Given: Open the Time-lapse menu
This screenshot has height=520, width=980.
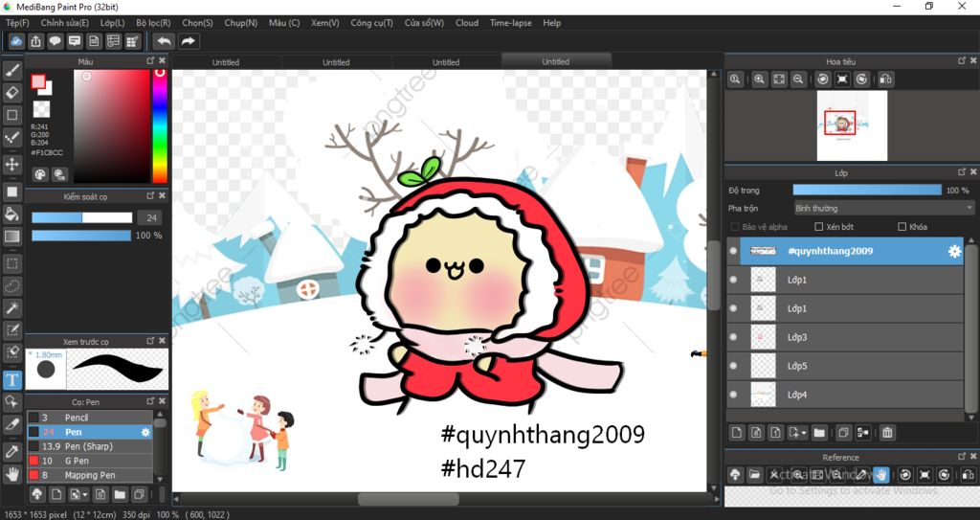Looking at the screenshot, I should click(511, 23).
